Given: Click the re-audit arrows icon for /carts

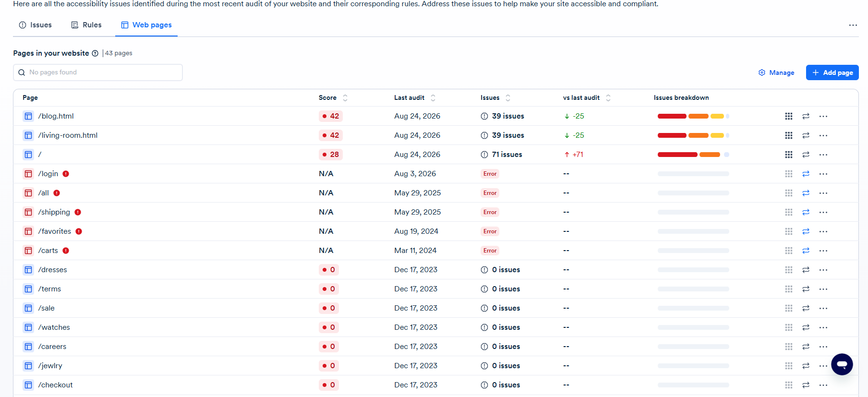Looking at the screenshot, I should 806,251.
